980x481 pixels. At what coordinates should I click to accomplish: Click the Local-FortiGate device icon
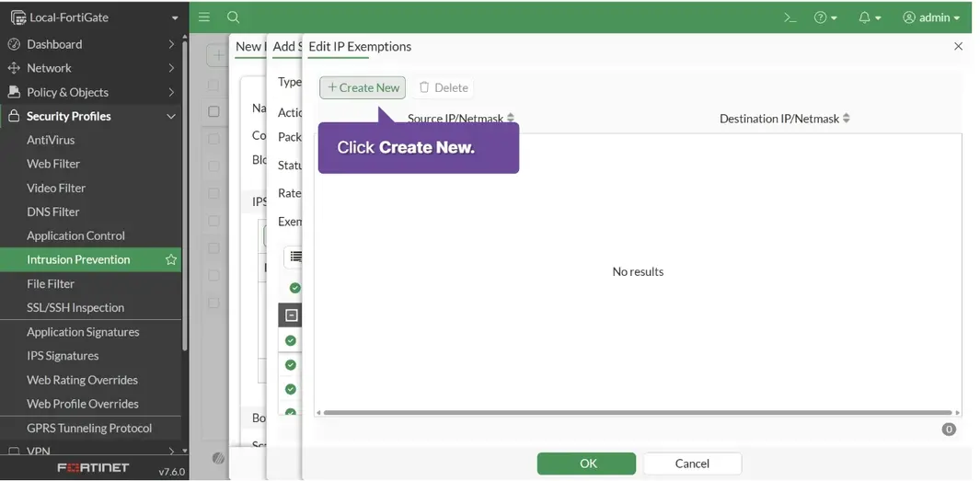tap(18, 17)
